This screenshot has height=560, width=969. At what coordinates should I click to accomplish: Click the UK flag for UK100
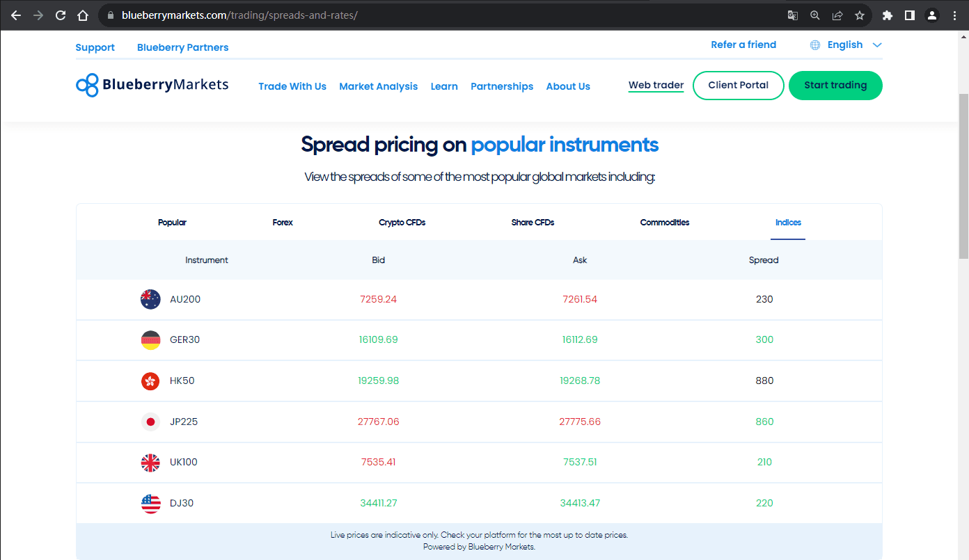click(150, 463)
